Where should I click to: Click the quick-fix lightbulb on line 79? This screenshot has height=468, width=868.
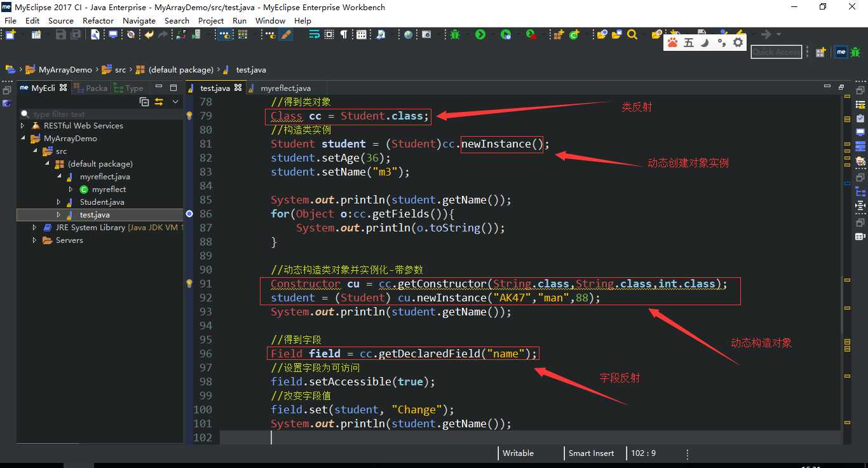189,116
